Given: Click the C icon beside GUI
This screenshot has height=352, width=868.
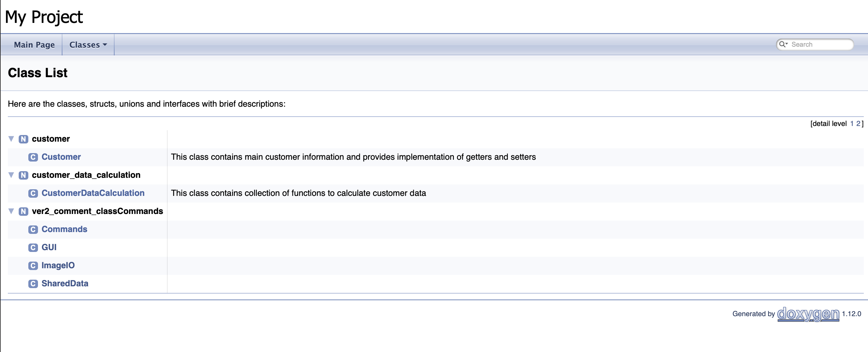Looking at the screenshot, I should (x=33, y=248).
